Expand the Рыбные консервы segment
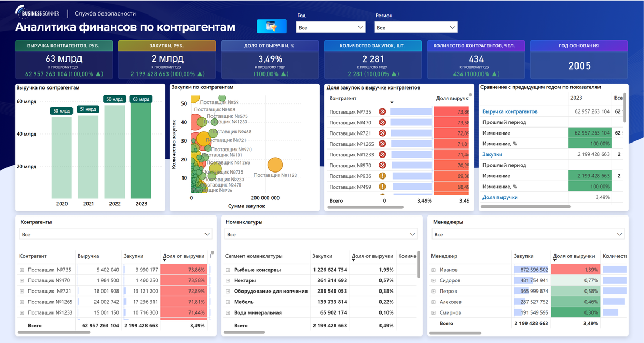This screenshot has width=644, height=343. (227, 271)
